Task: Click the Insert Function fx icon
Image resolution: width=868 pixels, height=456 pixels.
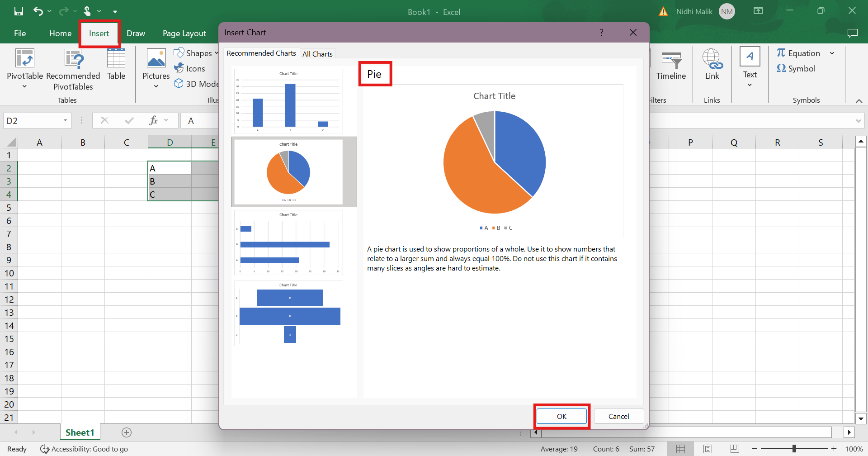Action: coord(154,120)
